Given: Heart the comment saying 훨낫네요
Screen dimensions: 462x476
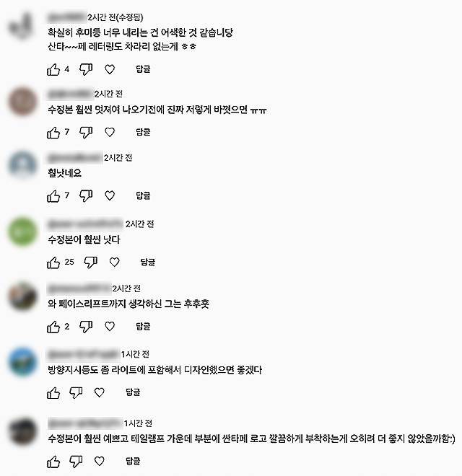Looking at the screenshot, I should coord(110,195).
